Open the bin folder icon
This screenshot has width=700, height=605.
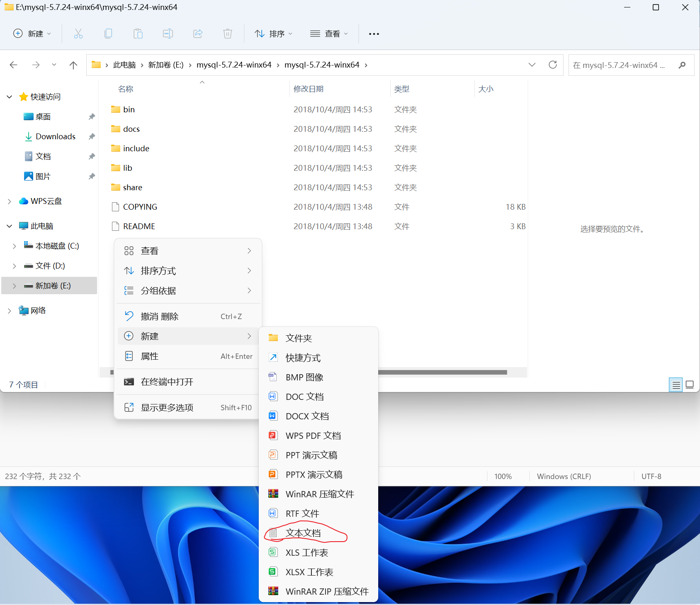point(116,109)
